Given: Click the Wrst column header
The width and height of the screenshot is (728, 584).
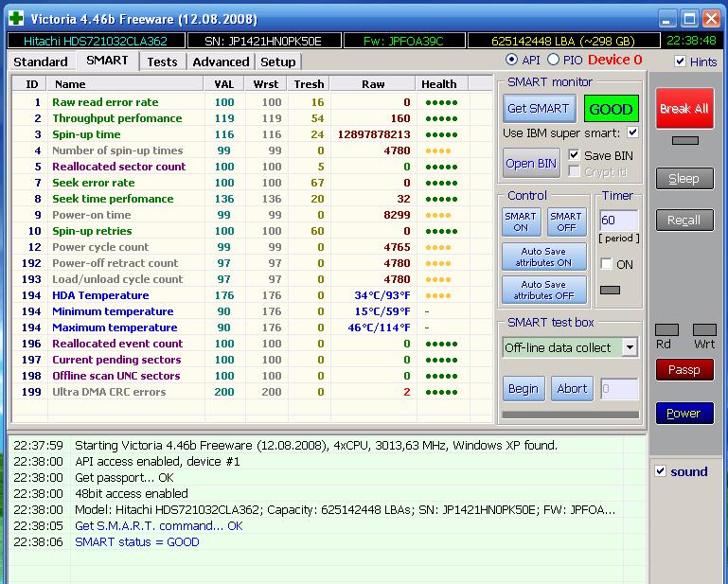Looking at the screenshot, I should coord(266,84).
